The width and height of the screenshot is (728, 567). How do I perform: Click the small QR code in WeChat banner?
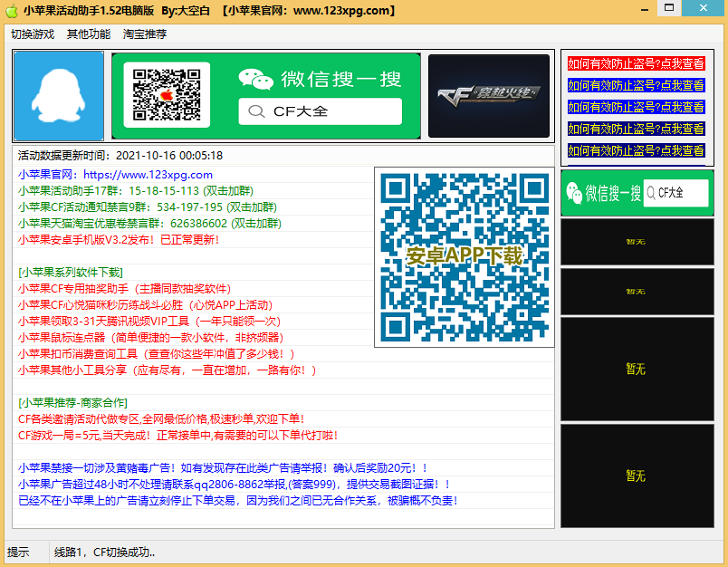point(167,95)
